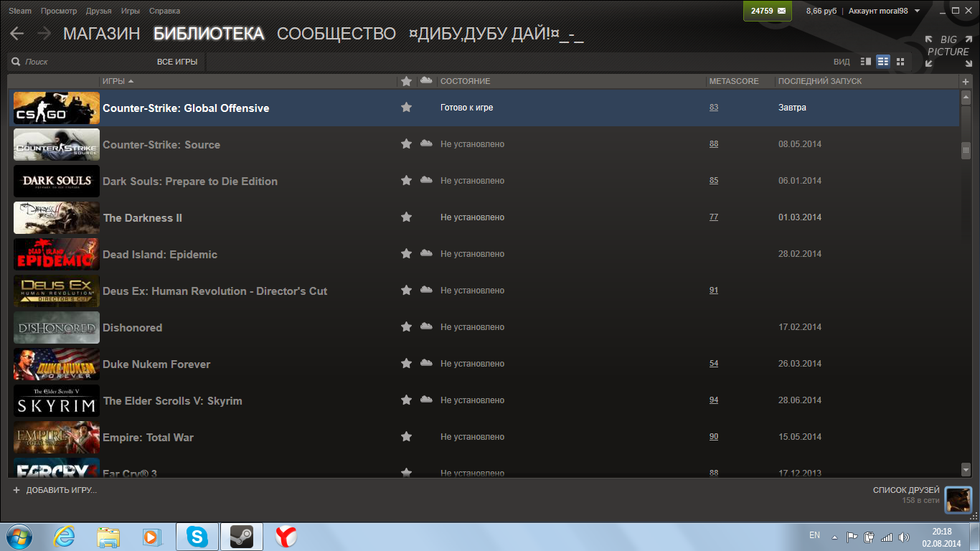The image size is (980, 551).
Task: Expand the Аккаунт moral98 dropdown
Action: pos(884,11)
